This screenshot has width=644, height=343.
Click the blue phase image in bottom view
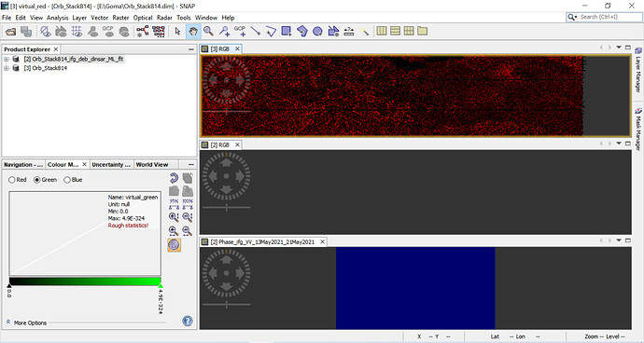415,288
